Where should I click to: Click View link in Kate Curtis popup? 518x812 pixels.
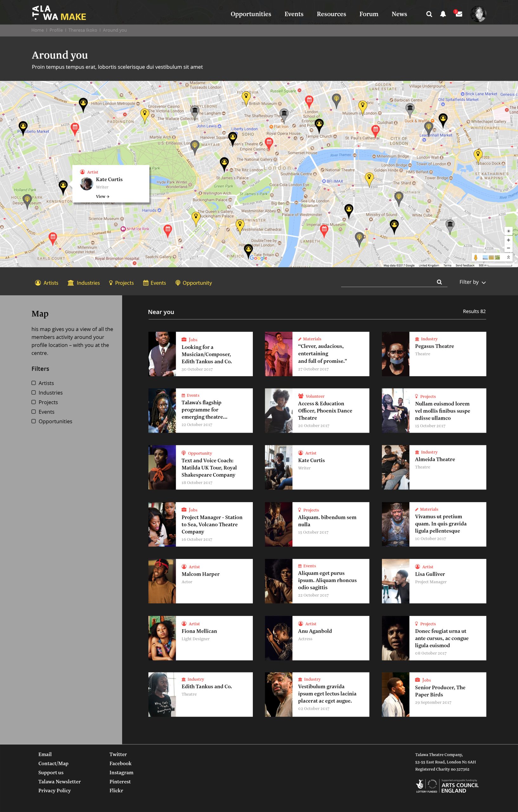(x=102, y=196)
